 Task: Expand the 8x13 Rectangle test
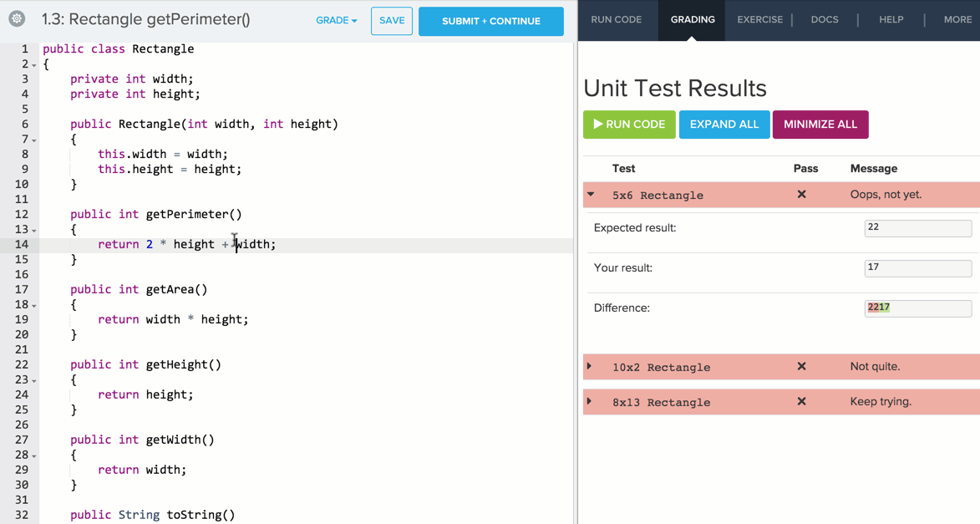click(x=590, y=402)
